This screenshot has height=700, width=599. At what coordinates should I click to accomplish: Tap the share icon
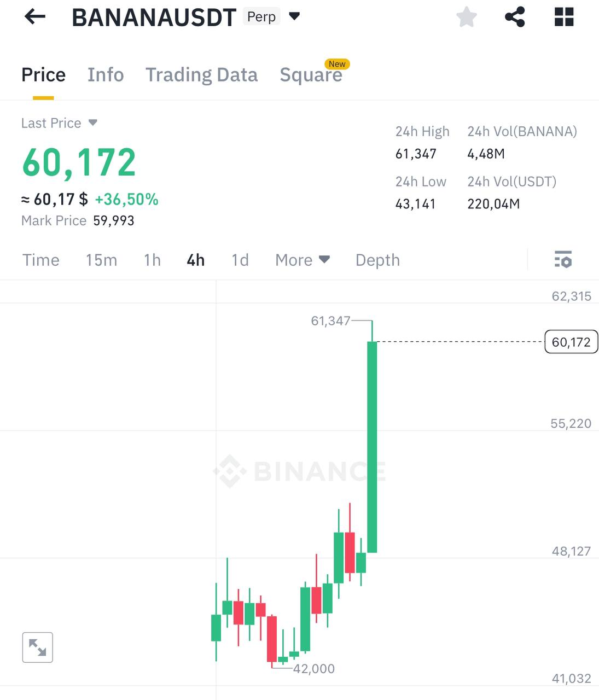coord(515,17)
